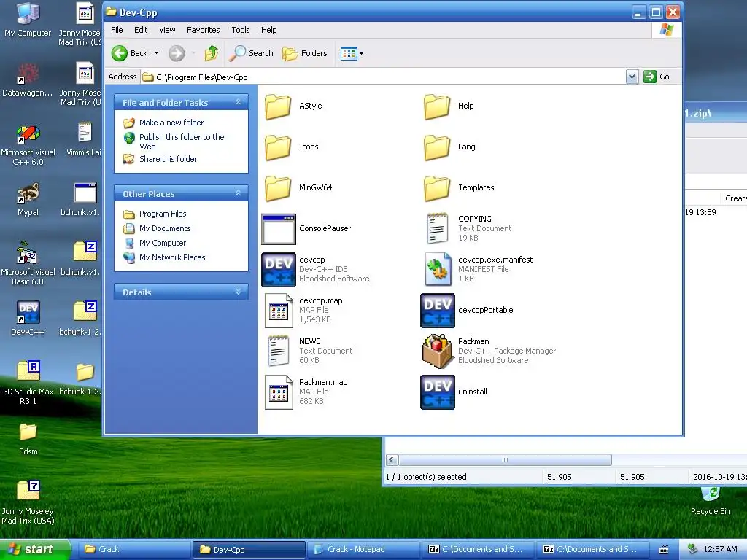The width and height of the screenshot is (747, 560).
Task: Select the DataWagon desktop shortcut
Action: (27, 79)
